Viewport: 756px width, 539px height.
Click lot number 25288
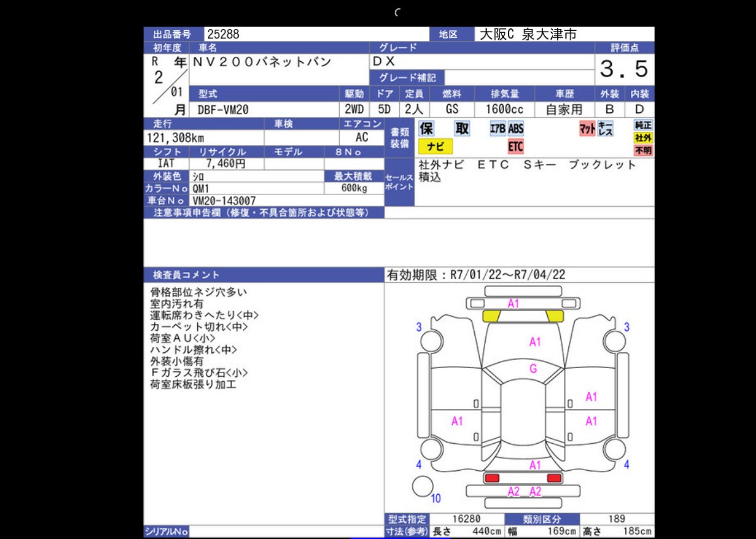point(223,34)
